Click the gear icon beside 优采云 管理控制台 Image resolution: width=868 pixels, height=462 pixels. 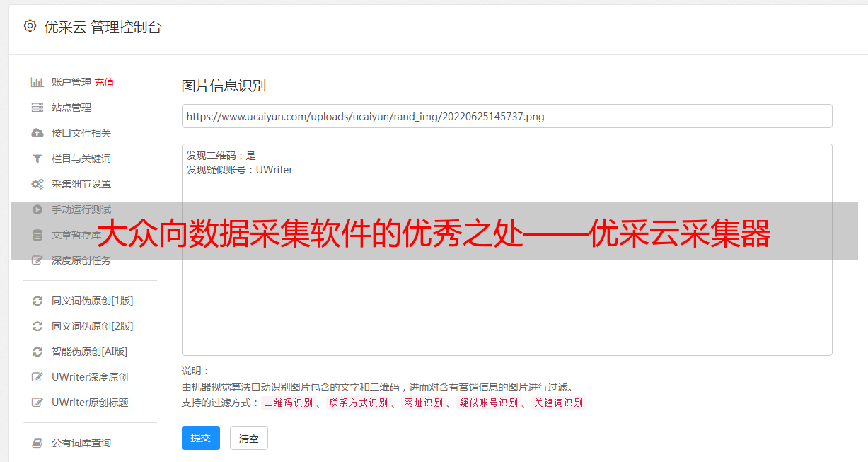30,26
